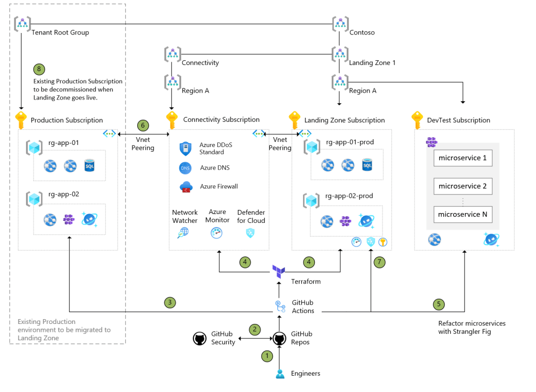
Task: Select the Engineers person icon
Action: [280, 373]
